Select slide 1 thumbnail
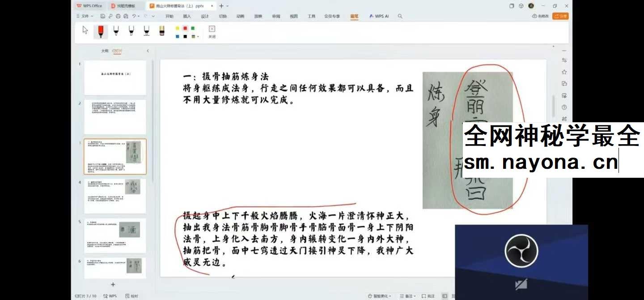Viewport: 644px width, 300px height. point(115,78)
